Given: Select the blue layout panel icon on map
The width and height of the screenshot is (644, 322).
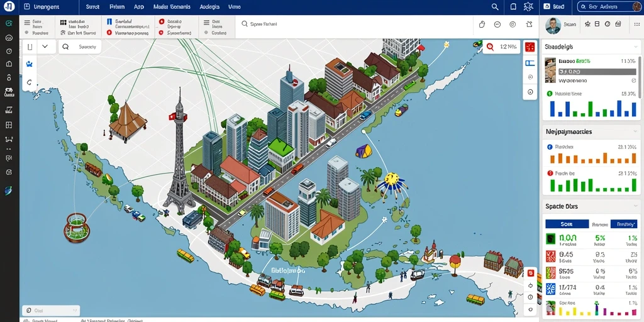Looking at the screenshot, I should (x=530, y=63).
